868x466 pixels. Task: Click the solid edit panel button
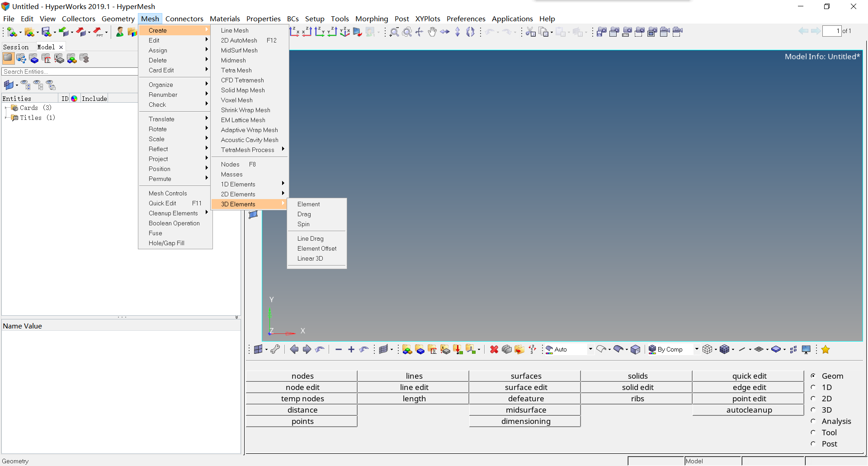tap(637, 387)
